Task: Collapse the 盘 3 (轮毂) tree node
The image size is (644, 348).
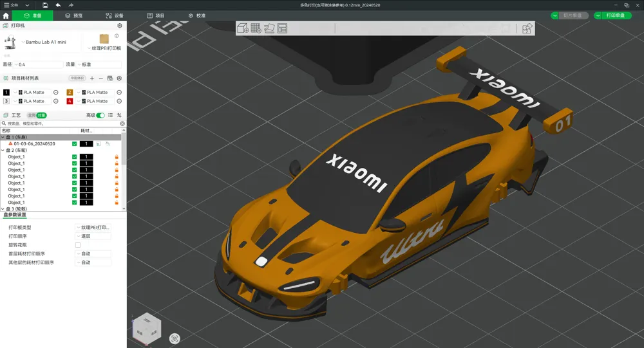Action: tap(3, 209)
